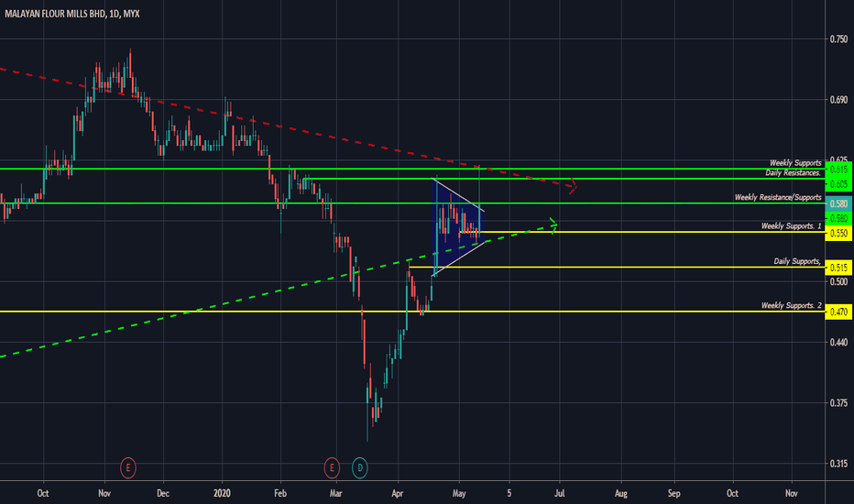Select the green arrowhead ending the uptrend line
854x504 pixels.
(x=553, y=225)
